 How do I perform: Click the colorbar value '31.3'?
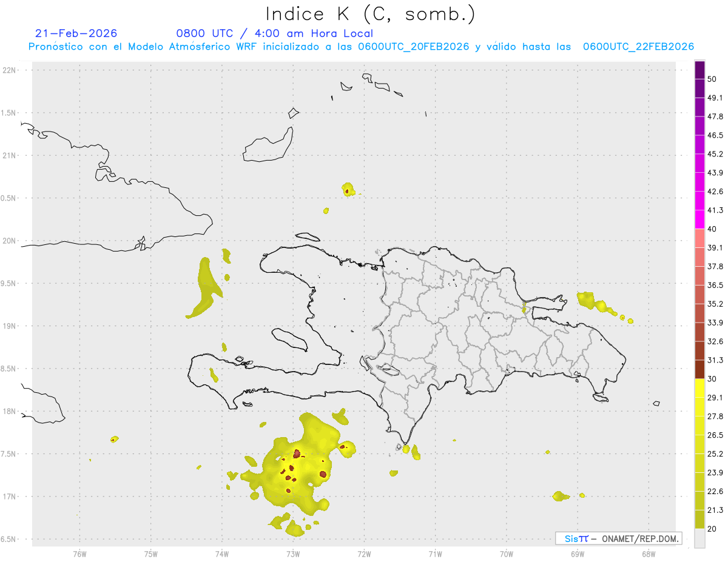point(715,360)
